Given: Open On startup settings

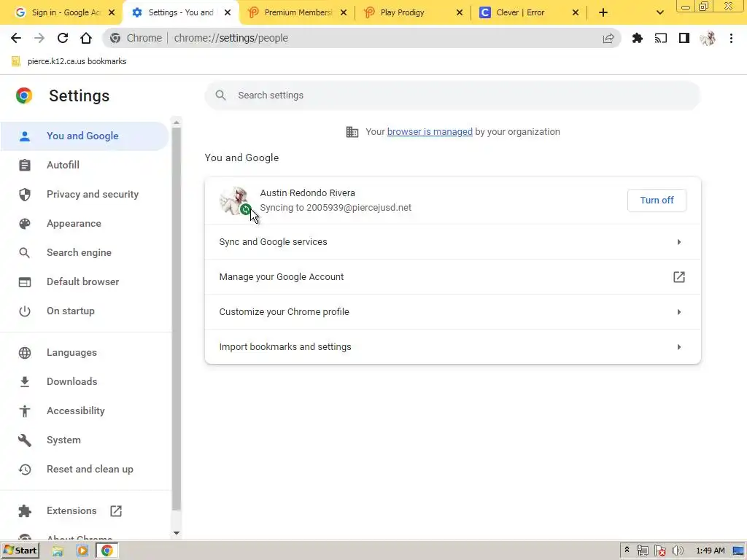Looking at the screenshot, I should click(85, 311).
